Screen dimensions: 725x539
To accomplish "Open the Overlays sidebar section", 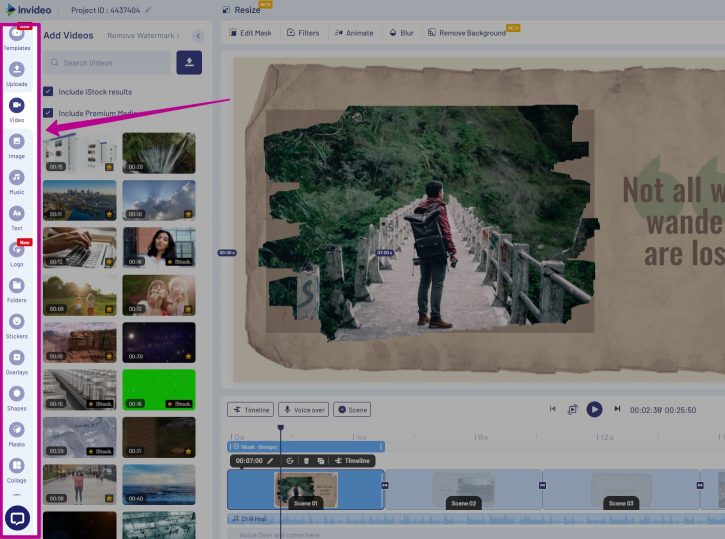I will pyautogui.click(x=17, y=362).
